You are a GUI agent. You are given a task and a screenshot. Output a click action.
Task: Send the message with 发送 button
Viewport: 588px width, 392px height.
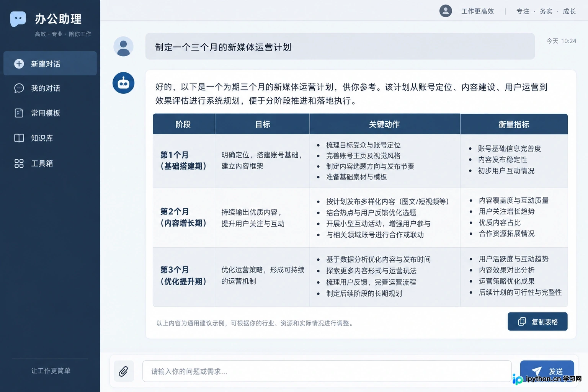tap(547, 371)
